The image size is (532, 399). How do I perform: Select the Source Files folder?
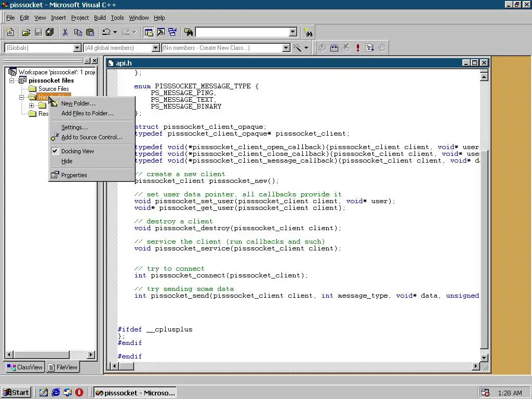tap(54, 88)
